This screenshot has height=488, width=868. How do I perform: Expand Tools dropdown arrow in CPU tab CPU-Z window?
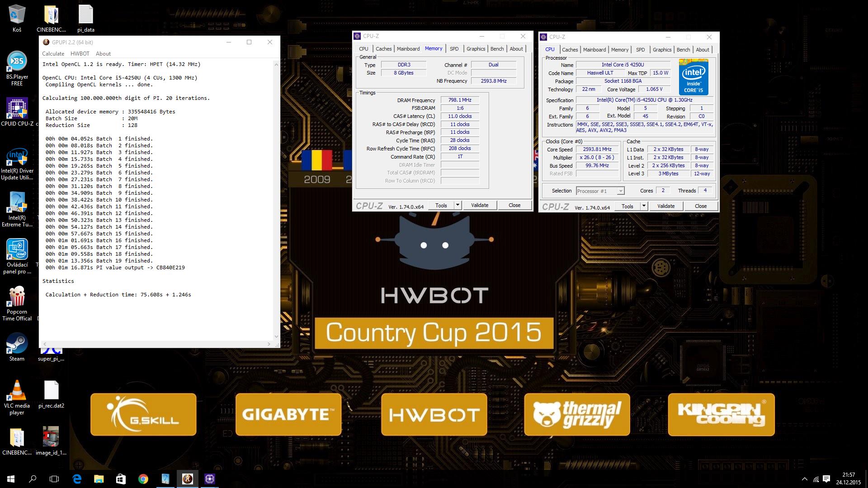click(x=644, y=206)
